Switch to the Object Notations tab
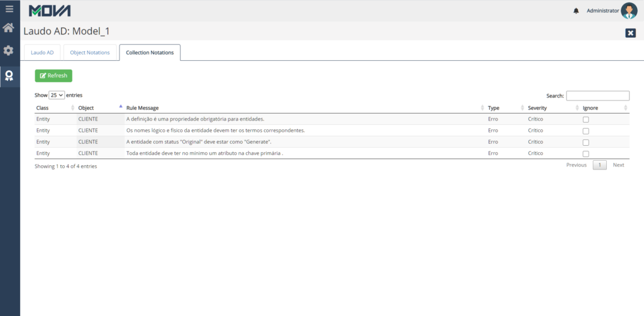644x316 pixels. click(90, 53)
